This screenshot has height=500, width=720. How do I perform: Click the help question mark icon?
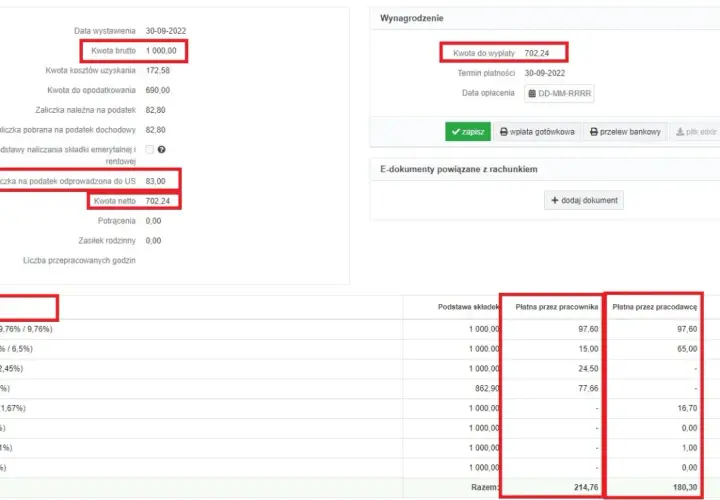[x=162, y=149]
